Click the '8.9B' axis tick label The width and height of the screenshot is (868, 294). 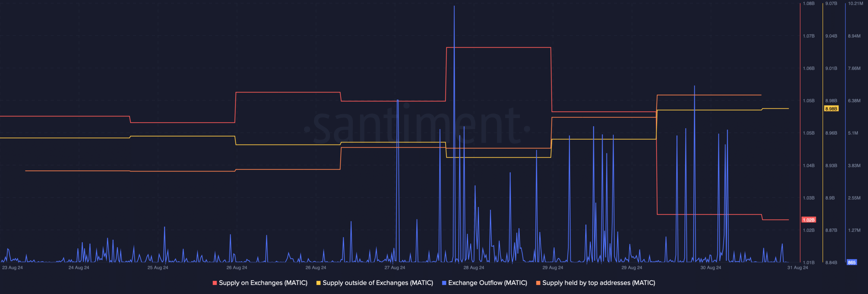pyautogui.click(x=830, y=198)
